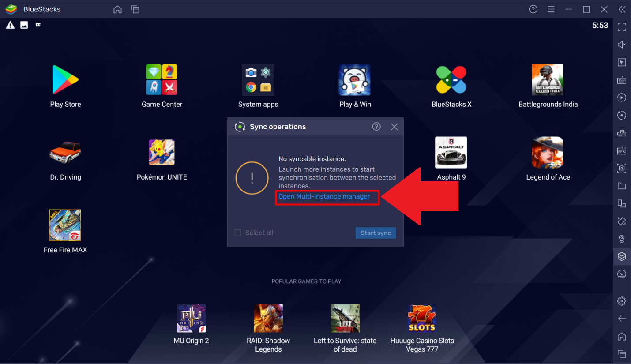Go to BlueStacks home in title bar
Image resolution: width=631 pixels, height=364 pixels.
pos(117,9)
